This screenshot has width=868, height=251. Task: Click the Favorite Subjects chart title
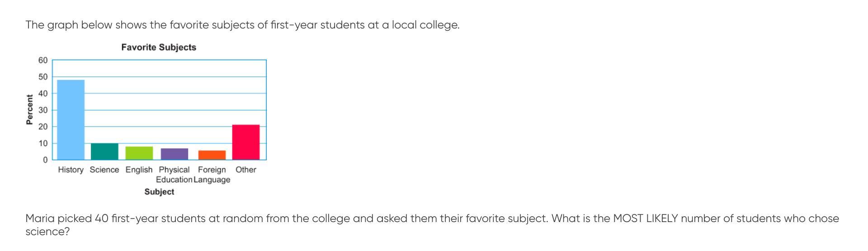tap(159, 47)
